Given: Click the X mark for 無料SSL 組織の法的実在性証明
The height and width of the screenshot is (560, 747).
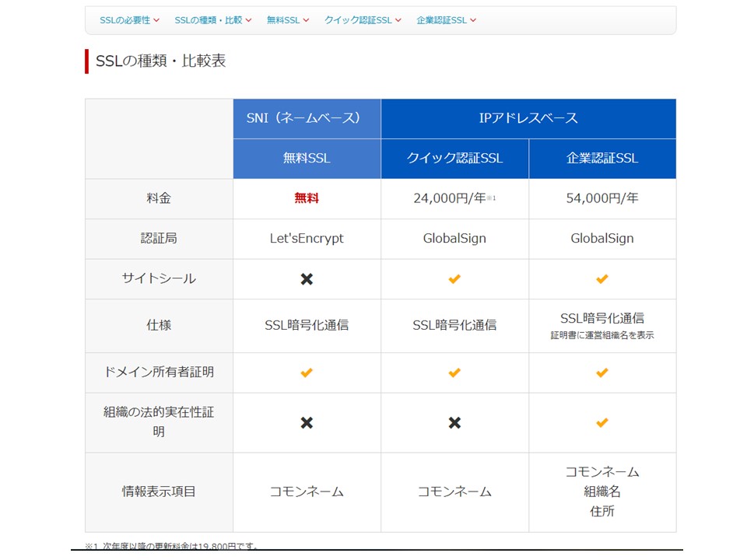Looking at the screenshot, I should [307, 423].
